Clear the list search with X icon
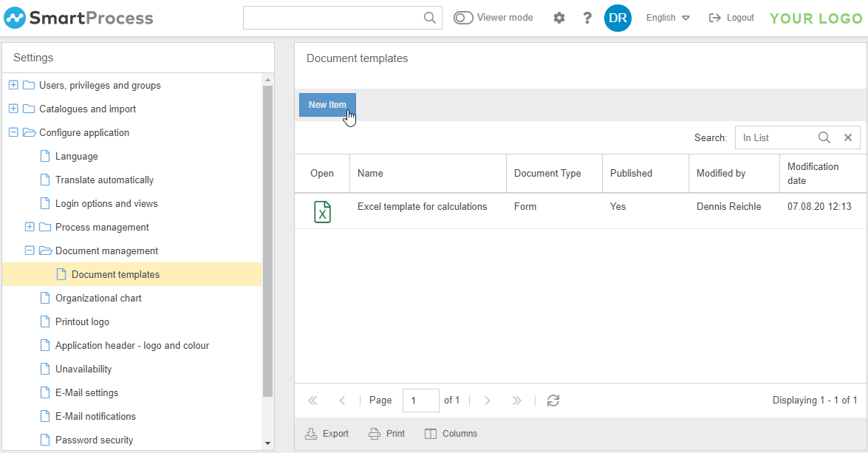The height and width of the screenshot is (453, 868). [848, 137]
